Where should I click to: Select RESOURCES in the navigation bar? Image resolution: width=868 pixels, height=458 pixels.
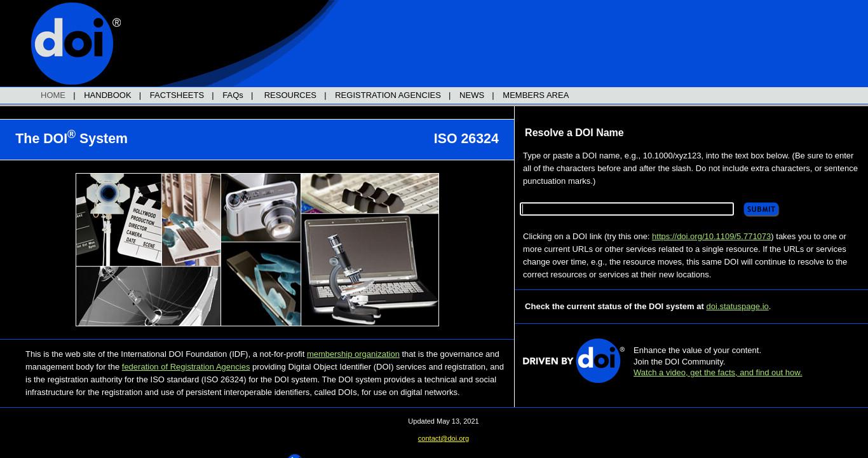(x=290, y=95)
